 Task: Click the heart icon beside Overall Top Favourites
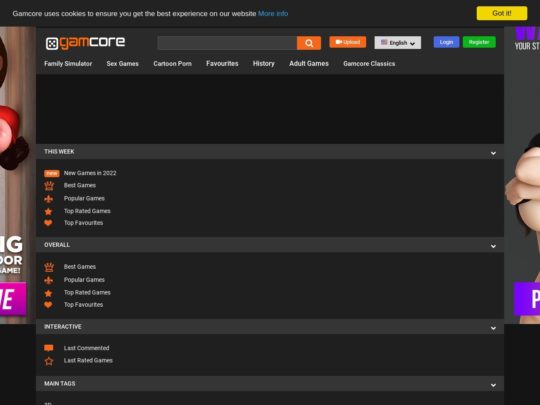(x=48, y=305)
